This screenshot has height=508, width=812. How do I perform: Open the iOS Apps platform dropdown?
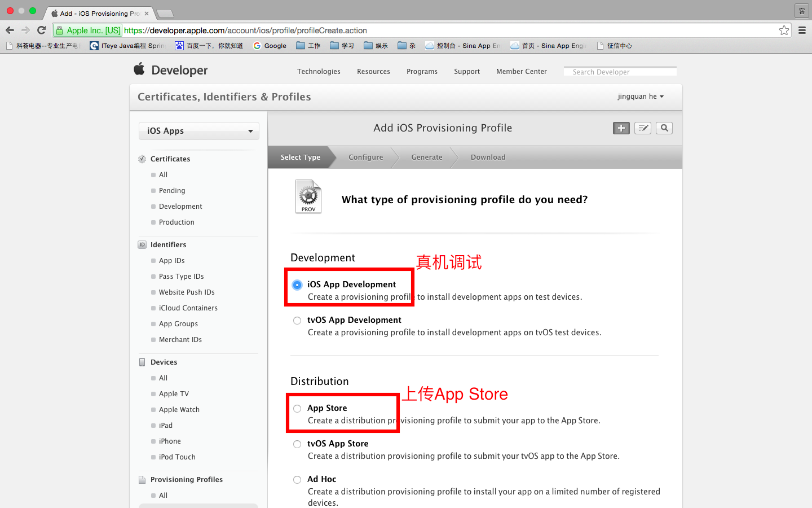[199, 131]
